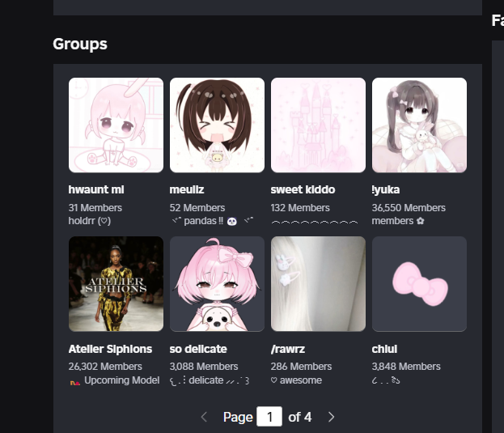Click the awesome rank label

click(296, 380)
